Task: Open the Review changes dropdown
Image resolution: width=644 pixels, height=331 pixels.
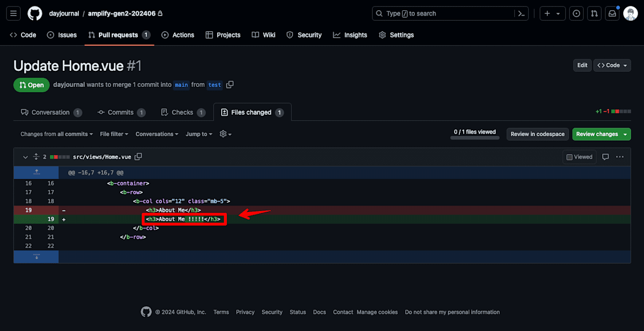Action: pyautogui.click(x=602, y=134)
